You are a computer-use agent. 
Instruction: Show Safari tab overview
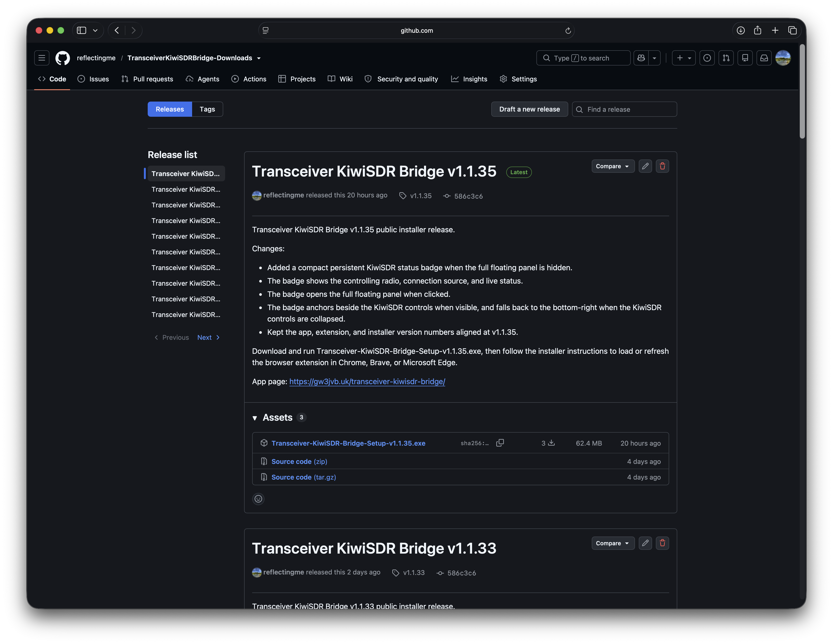(793, 30)
